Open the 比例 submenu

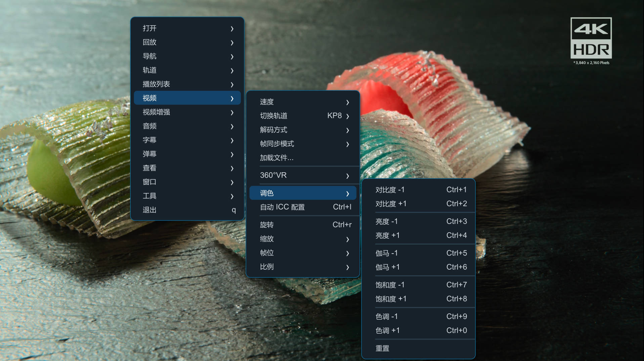click(303, 267)
